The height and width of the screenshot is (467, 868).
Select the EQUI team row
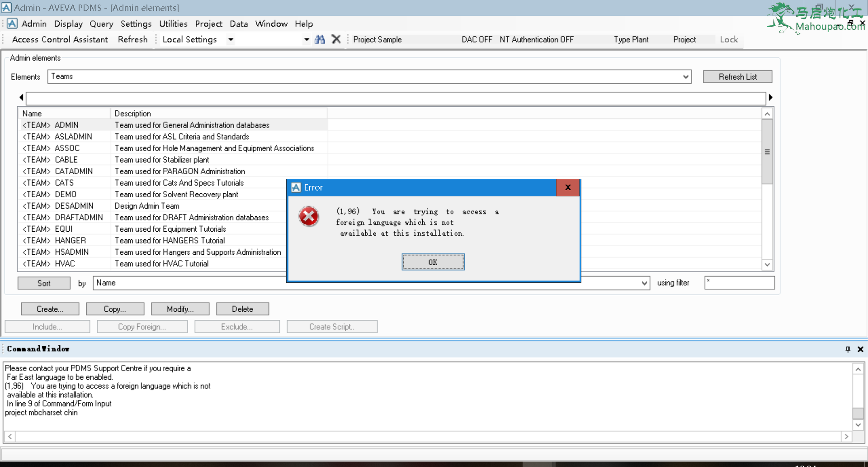tap(153, 229)
